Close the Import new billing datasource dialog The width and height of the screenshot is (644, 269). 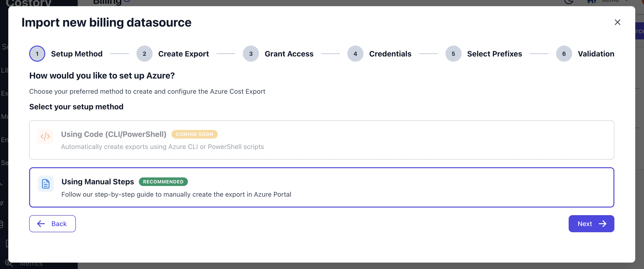click(x=617, y=22)
